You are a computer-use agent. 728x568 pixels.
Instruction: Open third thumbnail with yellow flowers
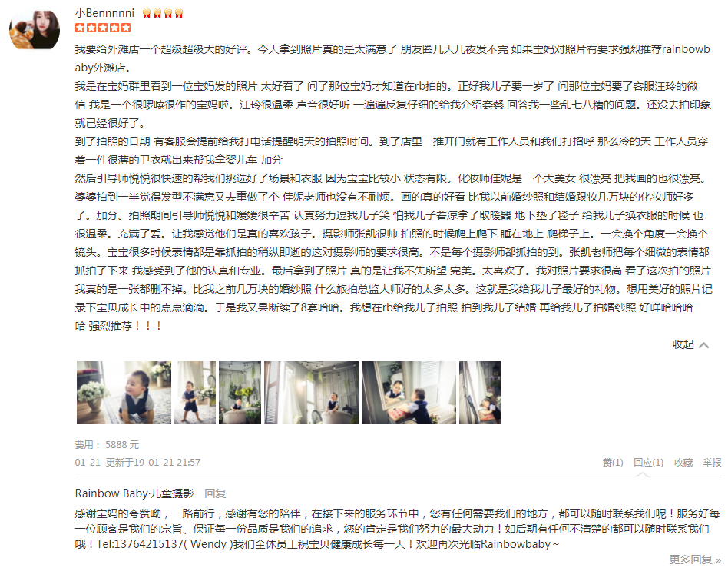[x=240, y=393]
